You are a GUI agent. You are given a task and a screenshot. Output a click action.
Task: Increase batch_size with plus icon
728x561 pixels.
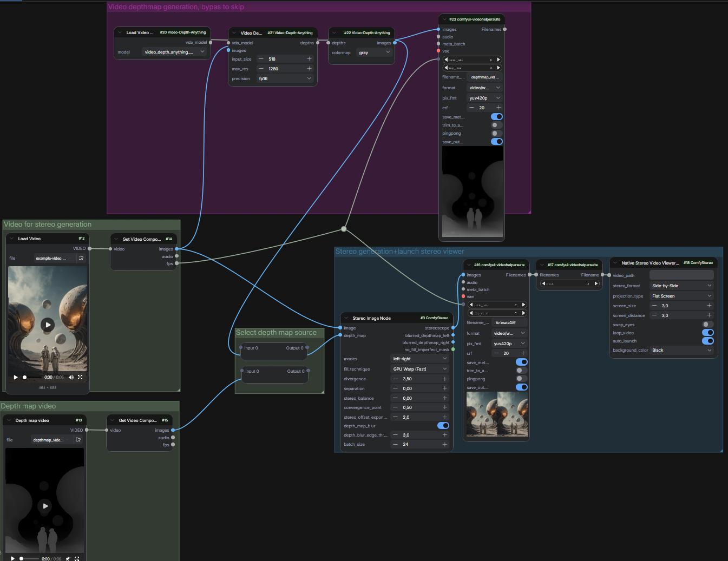445,444
